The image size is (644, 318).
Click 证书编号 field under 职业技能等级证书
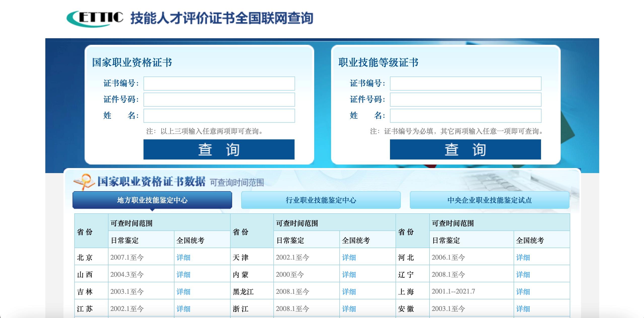(x=466, y=84)
